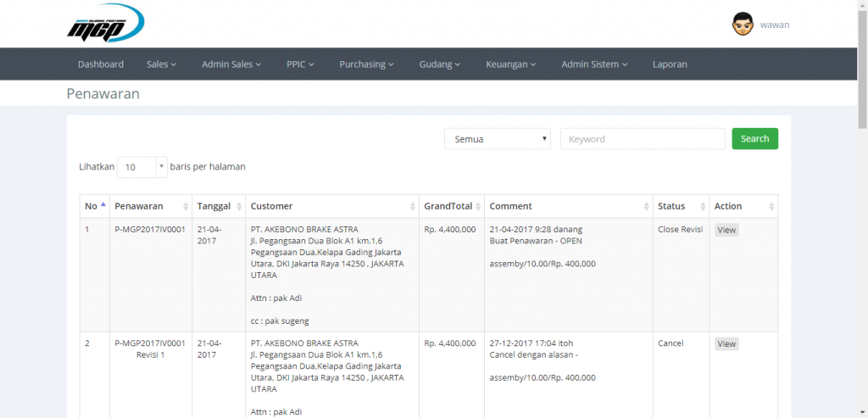The height and width of the screenshot is (418, 868).
Task: View the cancelled Revisi 1 quotation
Action: click(x=726, y=344)
